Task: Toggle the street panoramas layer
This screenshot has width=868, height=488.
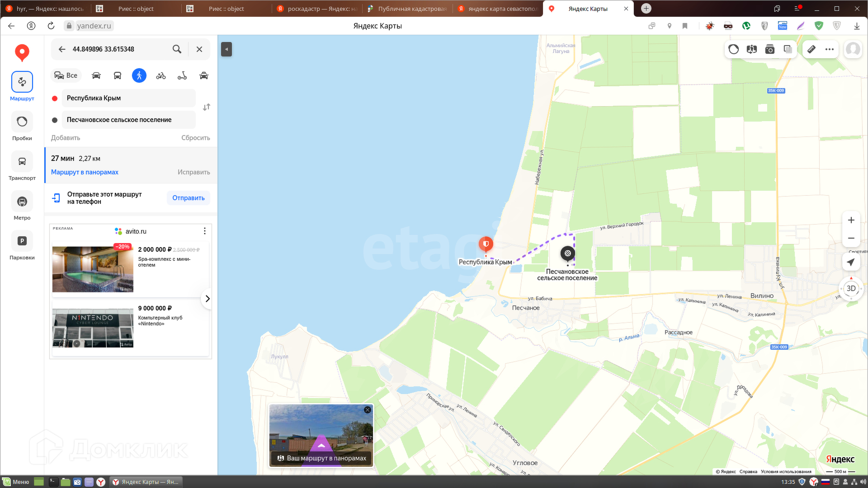Action: 751,49
